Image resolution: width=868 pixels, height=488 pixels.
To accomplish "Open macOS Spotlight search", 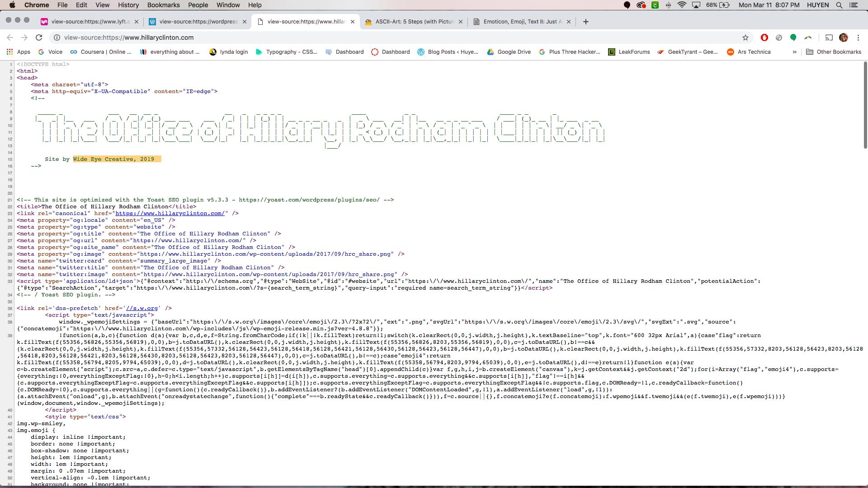I will (x=839, y=5).
